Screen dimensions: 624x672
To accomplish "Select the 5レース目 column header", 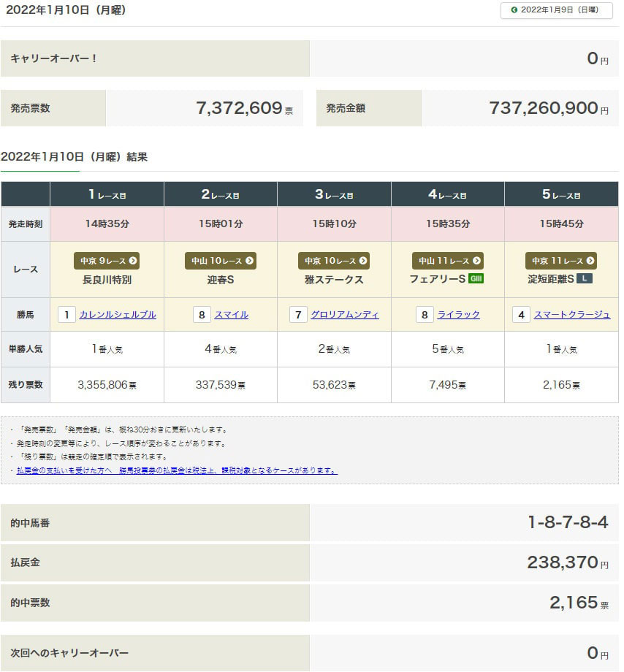I will point(561,195).
